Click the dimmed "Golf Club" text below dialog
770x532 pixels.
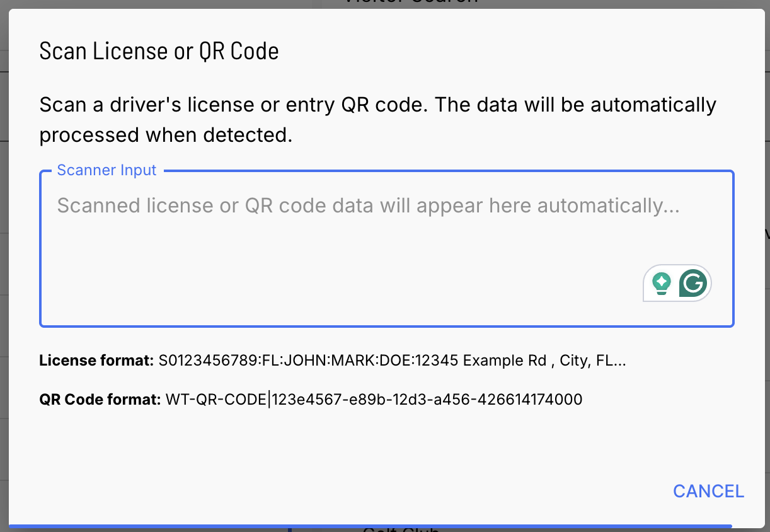point(401,529)
